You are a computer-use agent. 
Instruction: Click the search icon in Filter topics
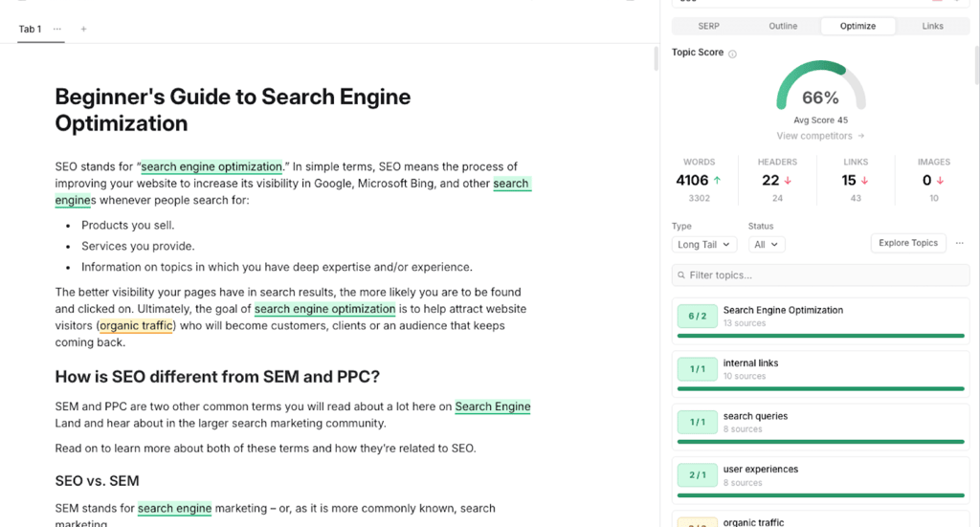681,275
